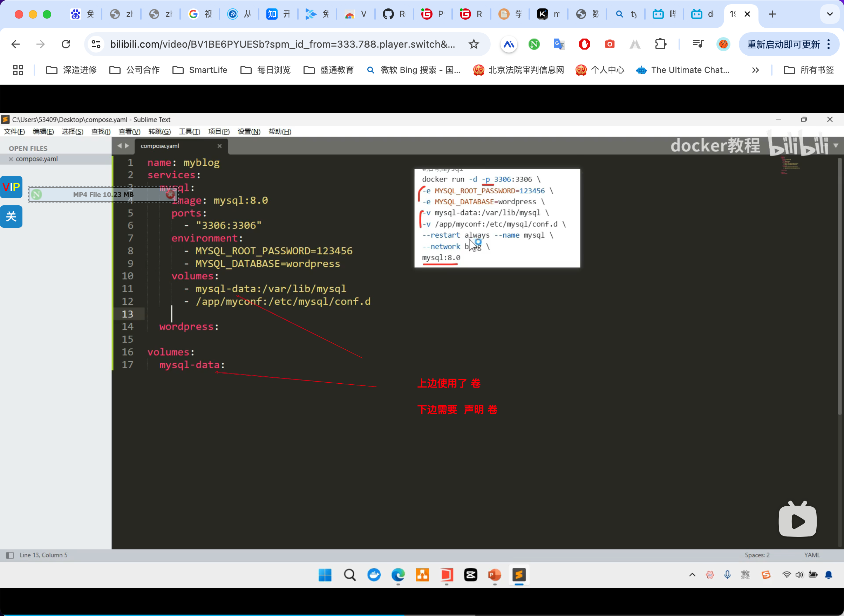Open the Google Translate extension icon
Viewport: 844px width, 616px height.
tap(559, 45)
